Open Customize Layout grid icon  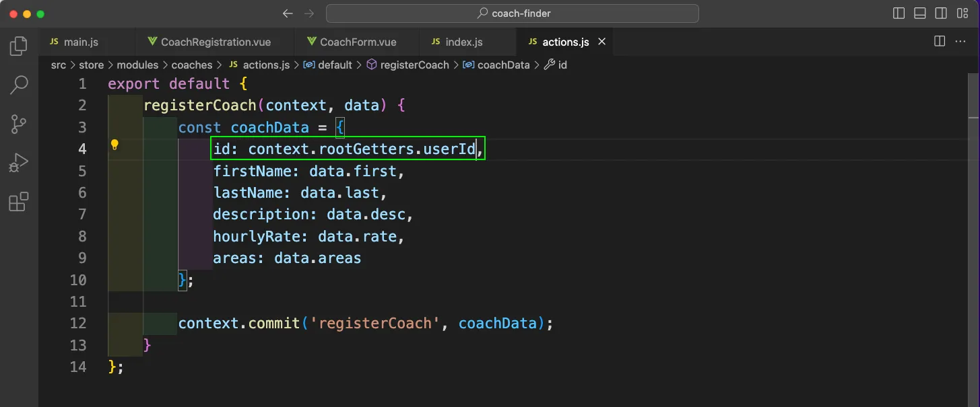(x=962, y=13)
